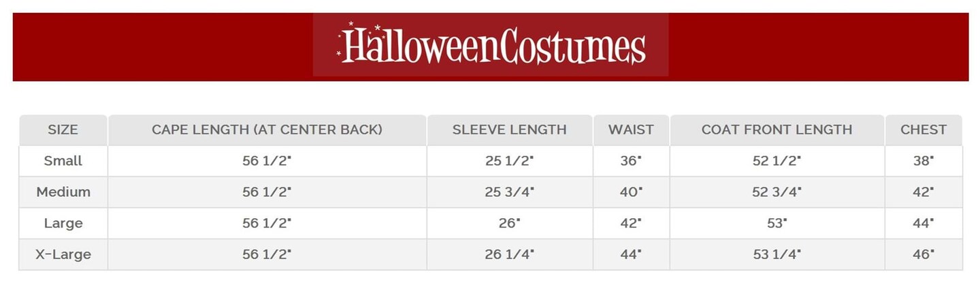
Task: Select the X-Large sleeve length 26 1/4" cell
Action: click(x=509, y=255)
